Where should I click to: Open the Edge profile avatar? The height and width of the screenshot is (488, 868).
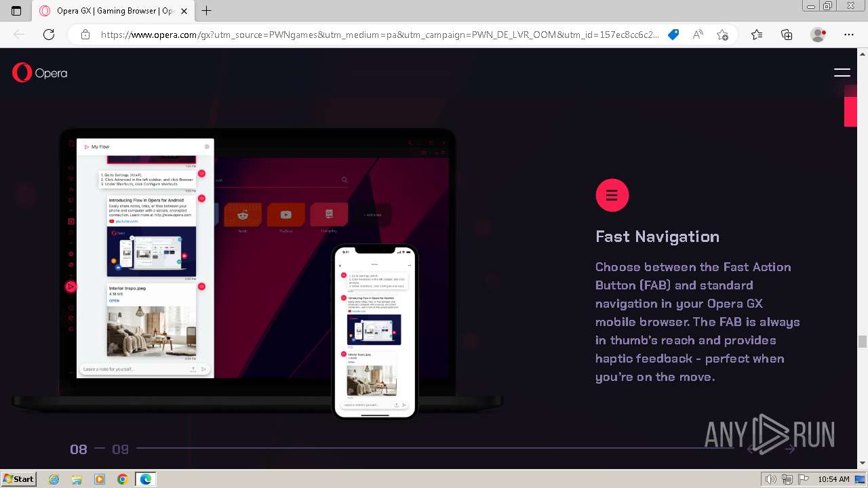click(x=818, y=35)
